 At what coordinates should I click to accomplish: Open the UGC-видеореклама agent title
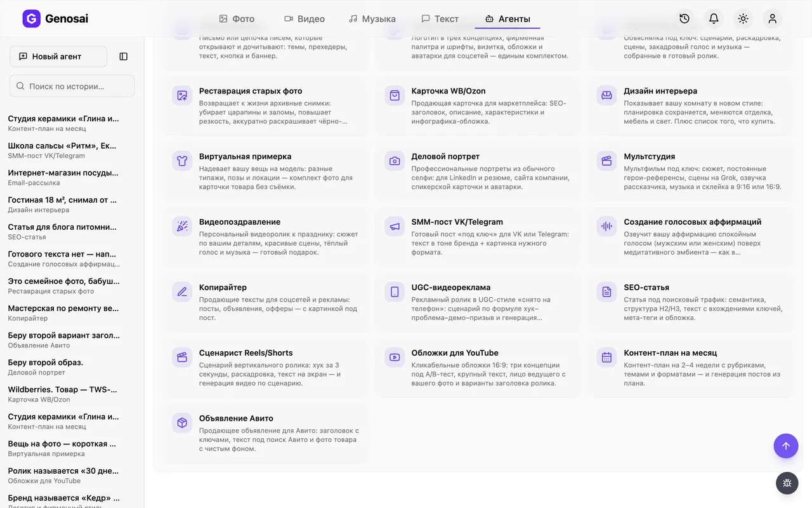coord(451,287)
